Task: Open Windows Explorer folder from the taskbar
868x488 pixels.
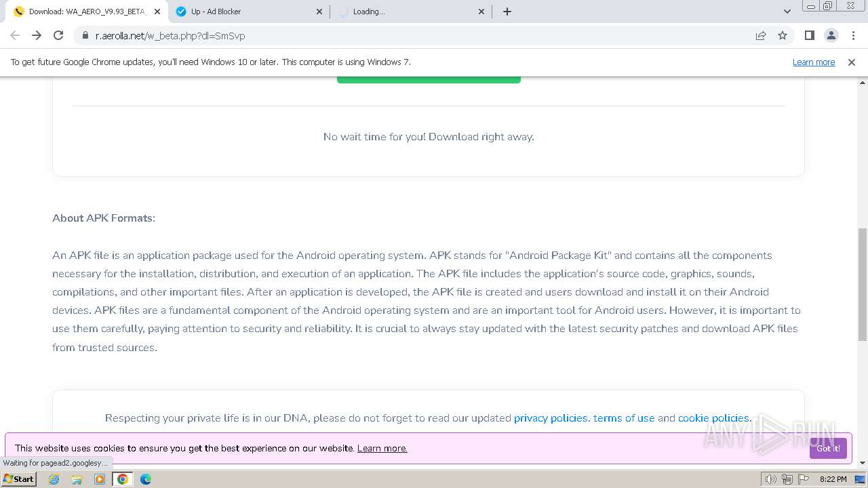Action: tap(77, 479)
